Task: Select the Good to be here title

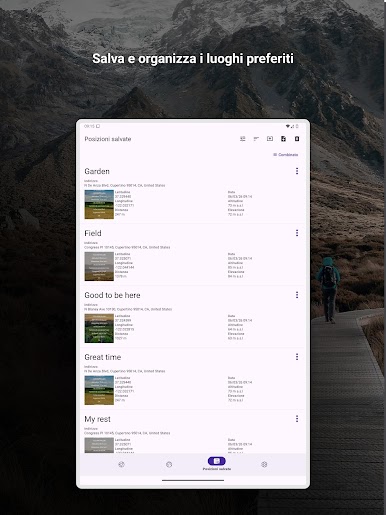Action: point(112,295)
